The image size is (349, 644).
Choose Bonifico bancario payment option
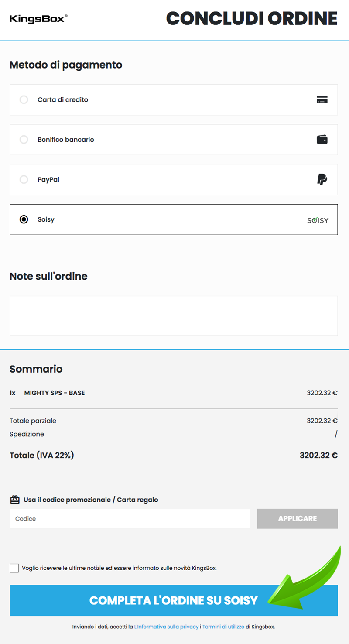point(24,140)
